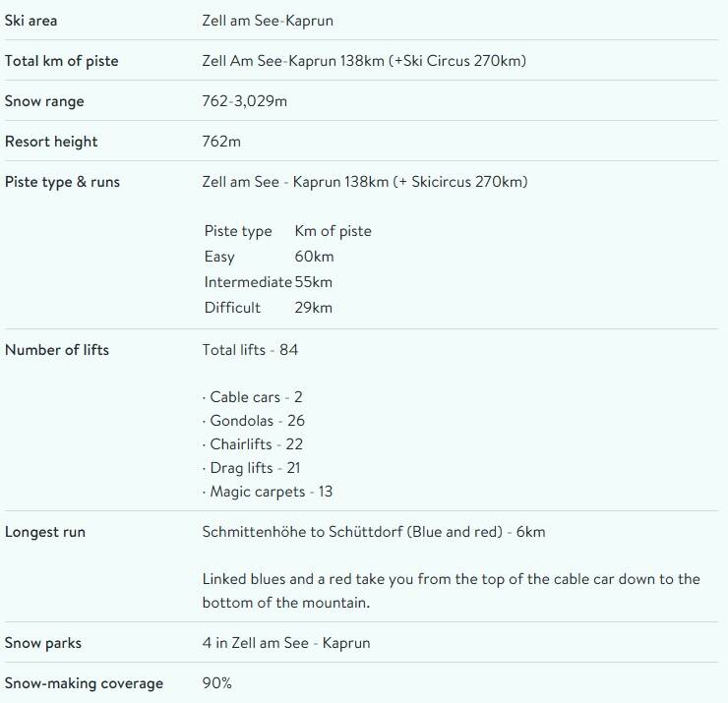The width and height of the screenshot is (728, 703).
Task: Select the '762-3,029m' snow range value
Action: click(244, 101)
